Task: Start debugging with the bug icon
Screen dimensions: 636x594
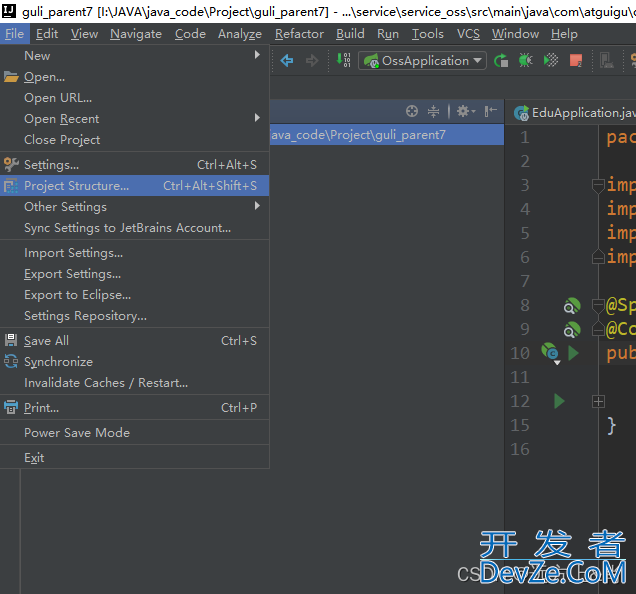Action: pyautogui.click(x=526, y=61)
